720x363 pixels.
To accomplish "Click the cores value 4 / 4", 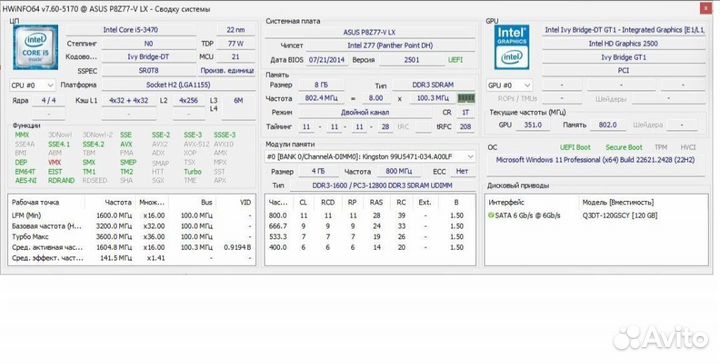I will pos(48,101).
